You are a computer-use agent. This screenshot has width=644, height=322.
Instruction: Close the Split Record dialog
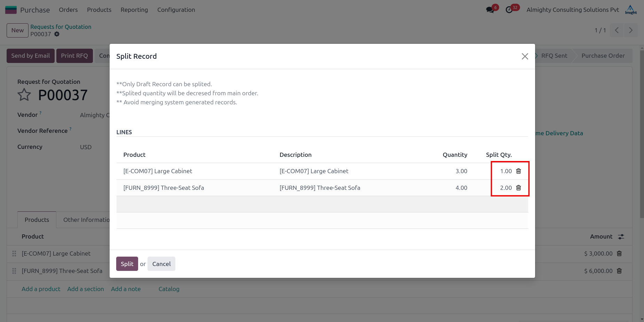pos(525,56)
